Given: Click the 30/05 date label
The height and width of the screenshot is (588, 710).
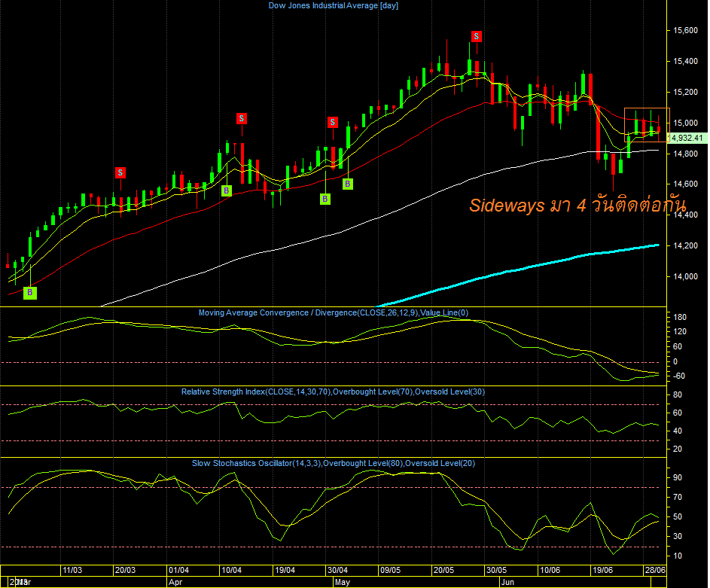Looking at the screenshot, I should [497, 571].
